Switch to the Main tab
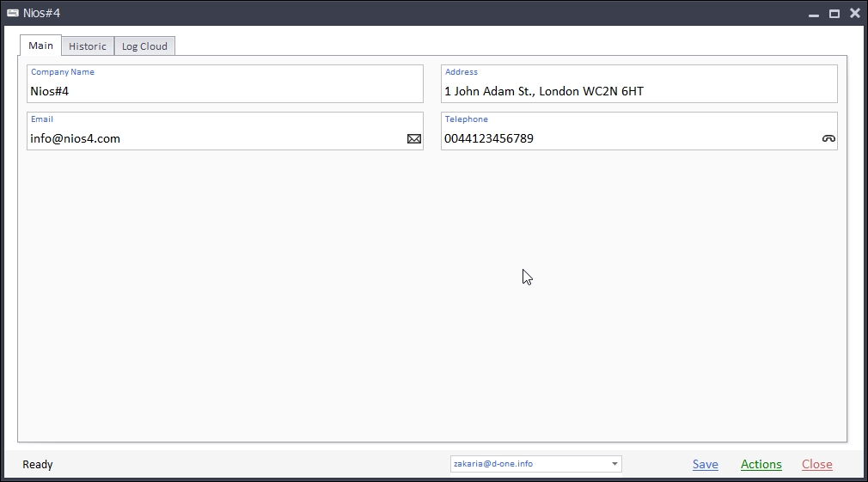This screenshot has width=868, height=482. point(40,46)
